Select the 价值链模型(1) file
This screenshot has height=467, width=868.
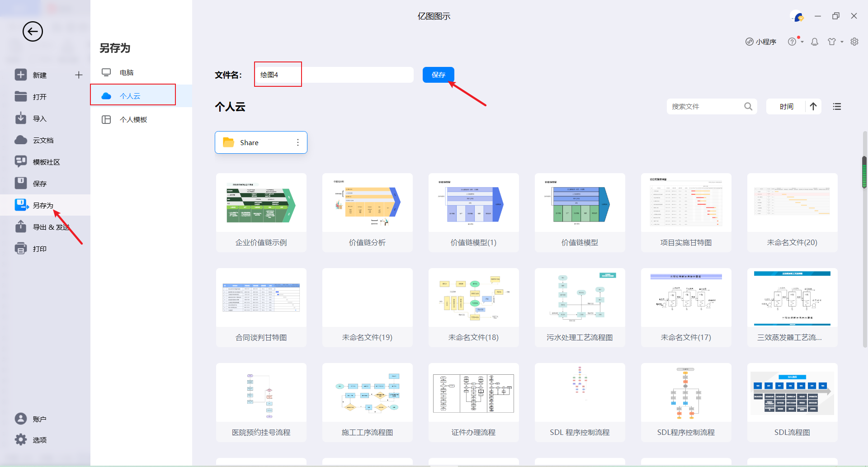474,212
